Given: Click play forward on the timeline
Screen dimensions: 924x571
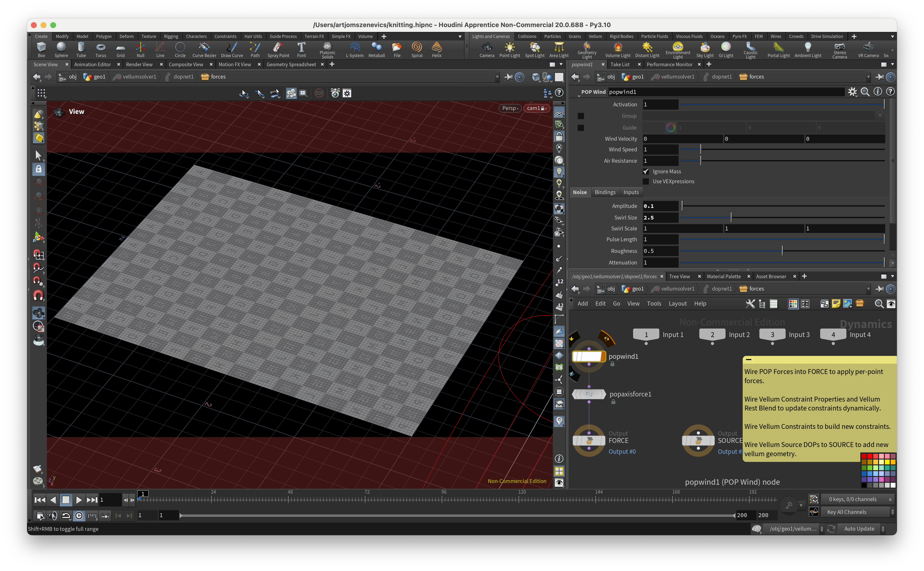Looking at the screenshot, I should 79,500.
